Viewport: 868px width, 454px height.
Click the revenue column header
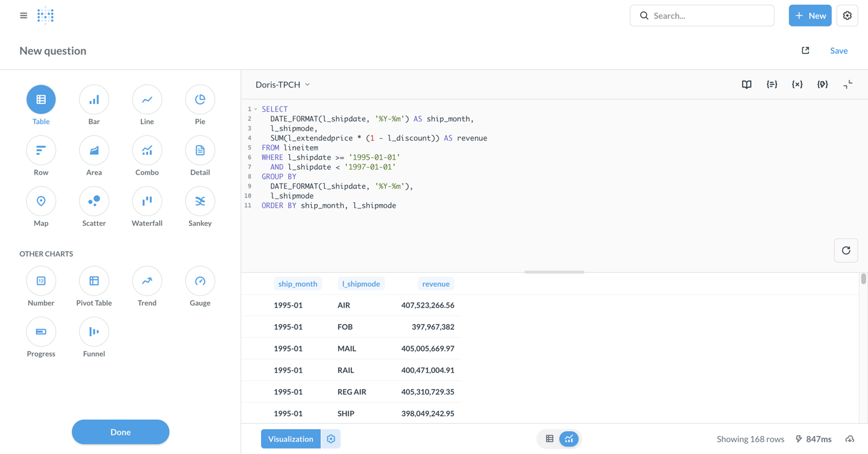point(435,284)
